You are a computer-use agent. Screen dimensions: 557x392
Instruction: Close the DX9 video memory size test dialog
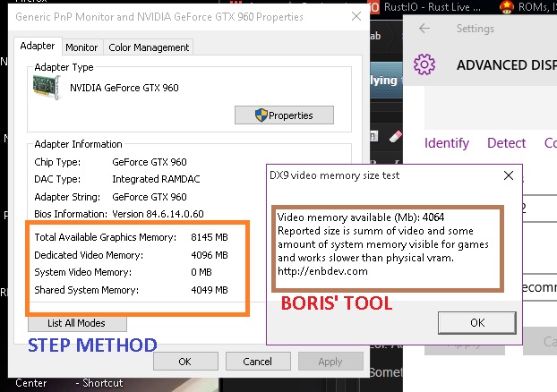coord(509,175)
